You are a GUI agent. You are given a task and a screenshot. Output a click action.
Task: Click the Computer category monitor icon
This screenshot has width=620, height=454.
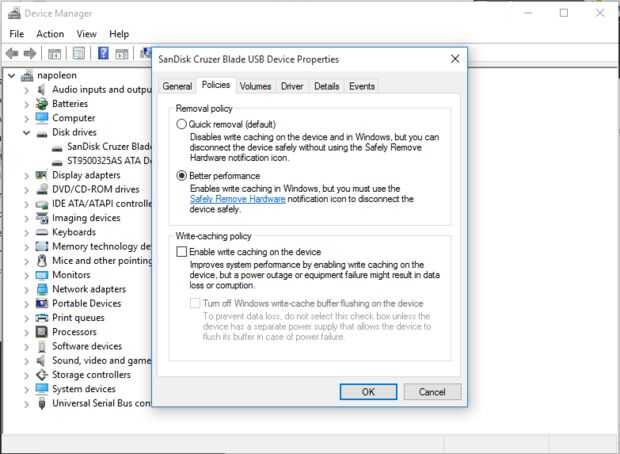point(42,118)
